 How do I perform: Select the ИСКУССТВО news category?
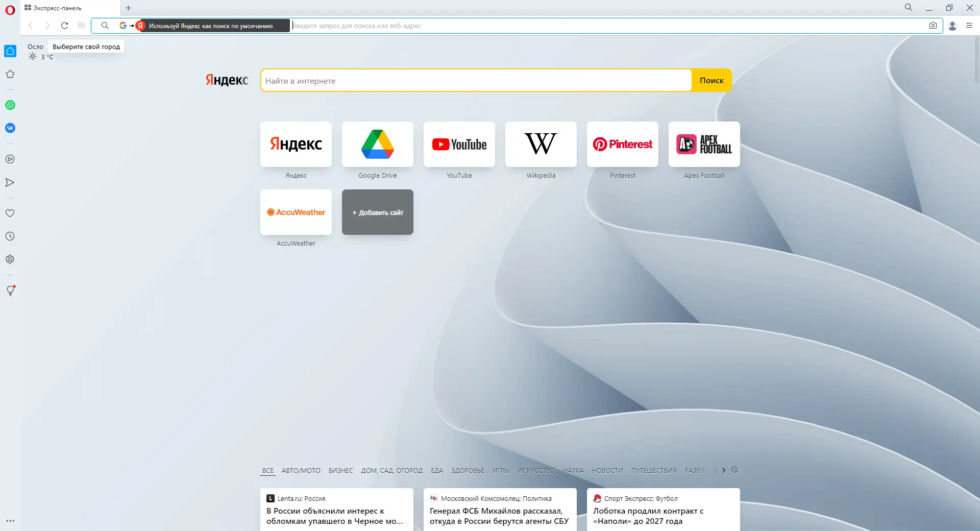536,471
